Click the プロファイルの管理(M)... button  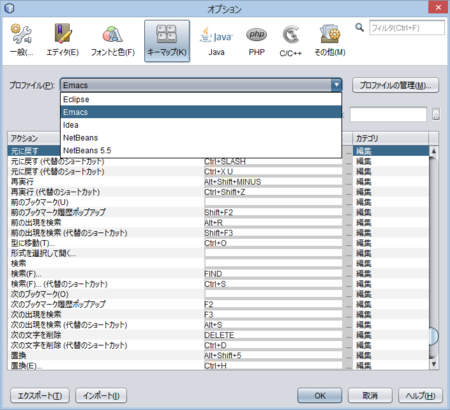coord(395,85)
